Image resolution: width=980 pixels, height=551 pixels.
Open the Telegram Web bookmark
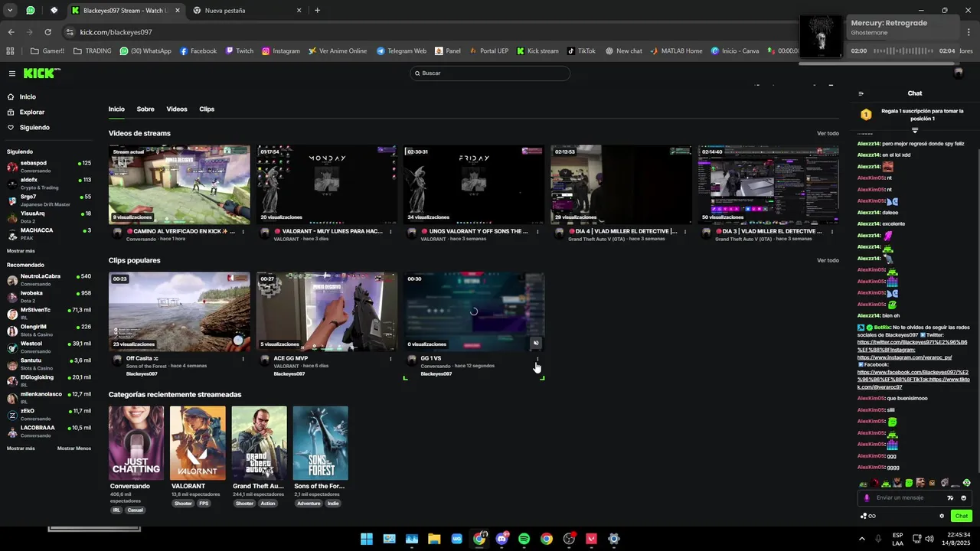[x=401, y=51]
